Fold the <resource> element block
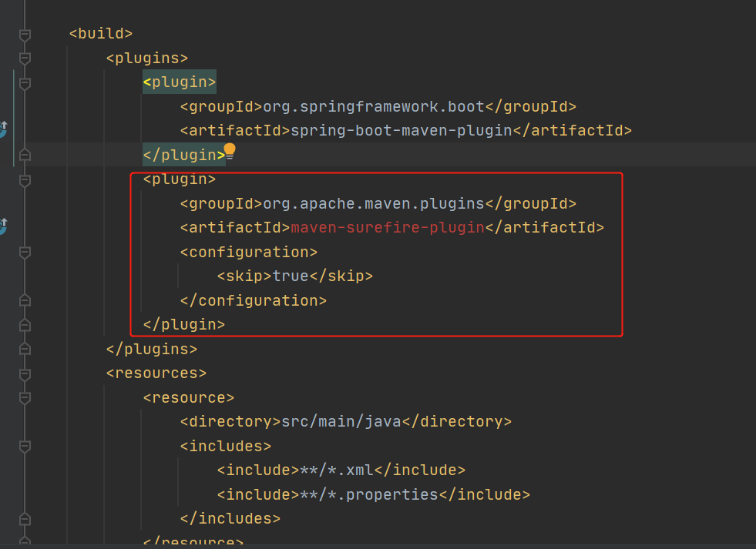 pos(24,397)
